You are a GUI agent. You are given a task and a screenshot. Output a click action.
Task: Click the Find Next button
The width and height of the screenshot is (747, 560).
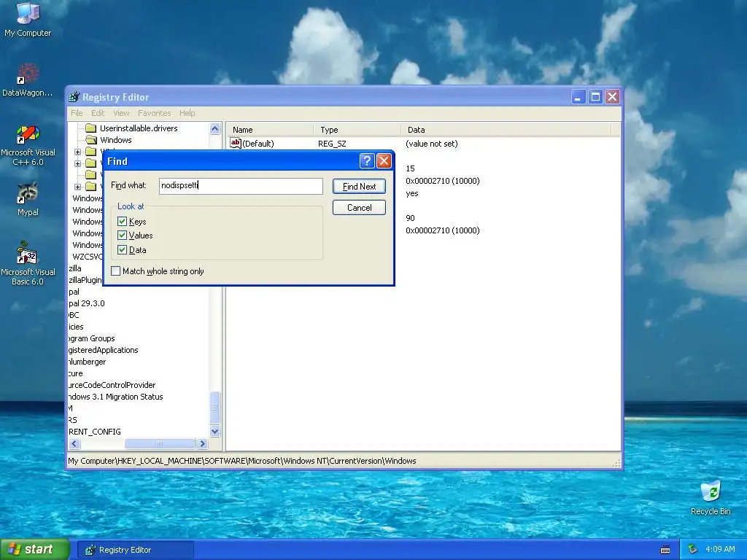tap(359, 186)
